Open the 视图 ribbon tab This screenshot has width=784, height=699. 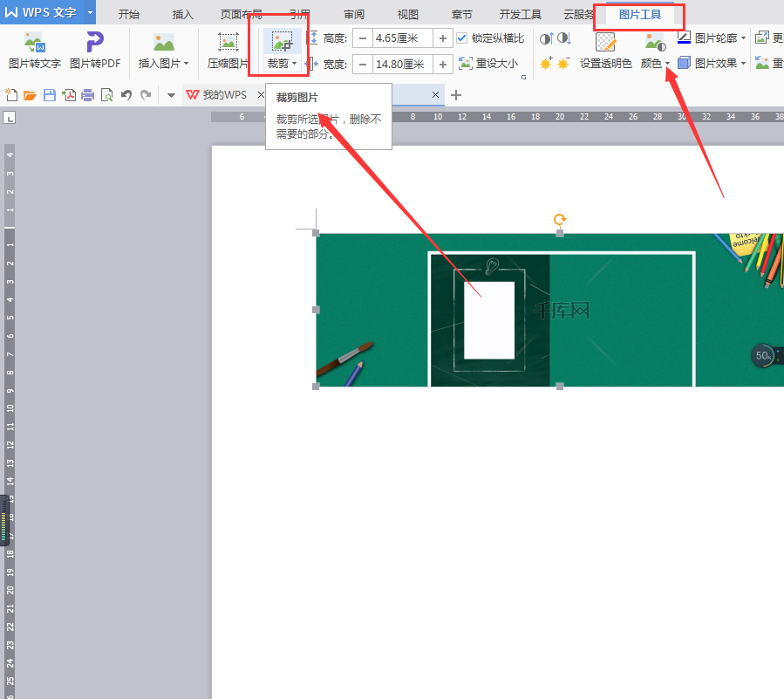(x=407, y=15)
